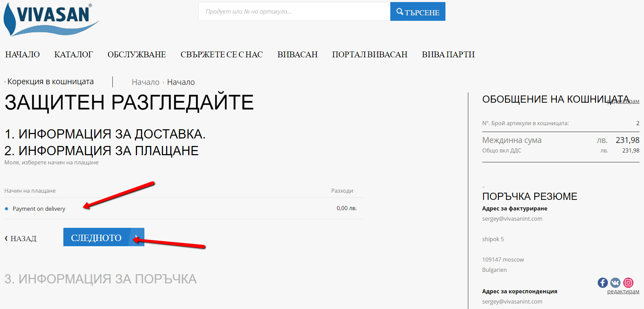Click the country text Bulgarien
644x309 pixels.
click(494, 270)
